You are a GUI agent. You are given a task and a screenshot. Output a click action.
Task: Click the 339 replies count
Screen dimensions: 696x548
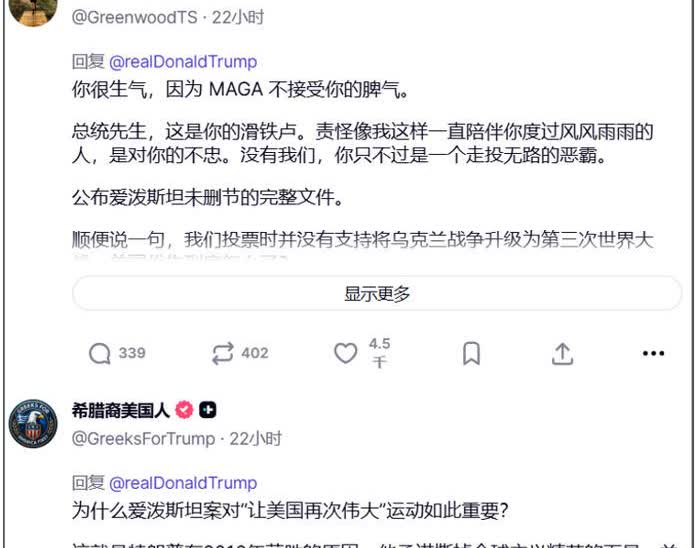[132, 353]
